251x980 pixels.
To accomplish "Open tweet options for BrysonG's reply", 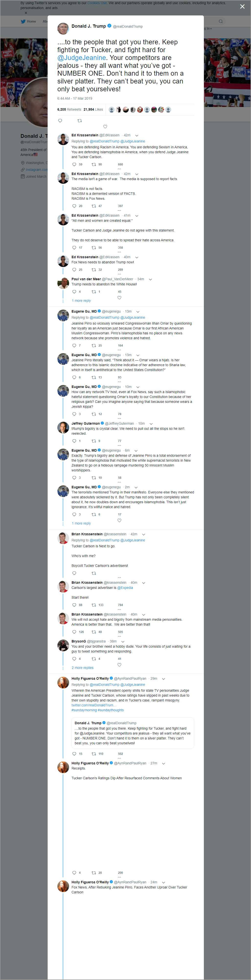I will click(123, 642).
